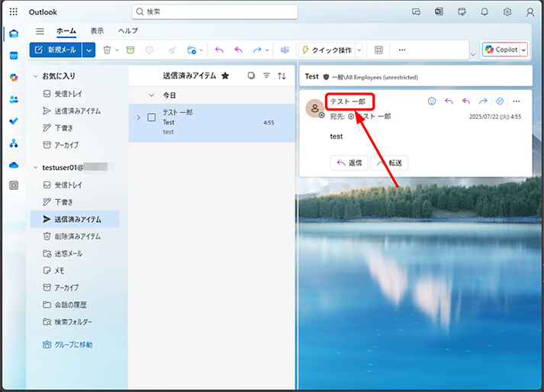Switch to the 表示 tab
Viewport: 544px width, 392px height.
tap(97, 31)
